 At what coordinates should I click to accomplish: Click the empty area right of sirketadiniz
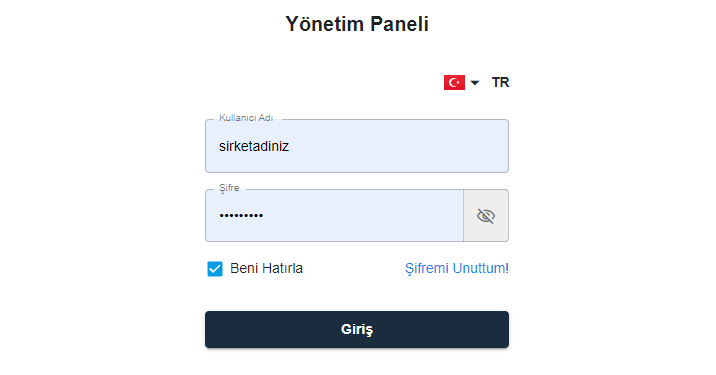coord(397,146)
